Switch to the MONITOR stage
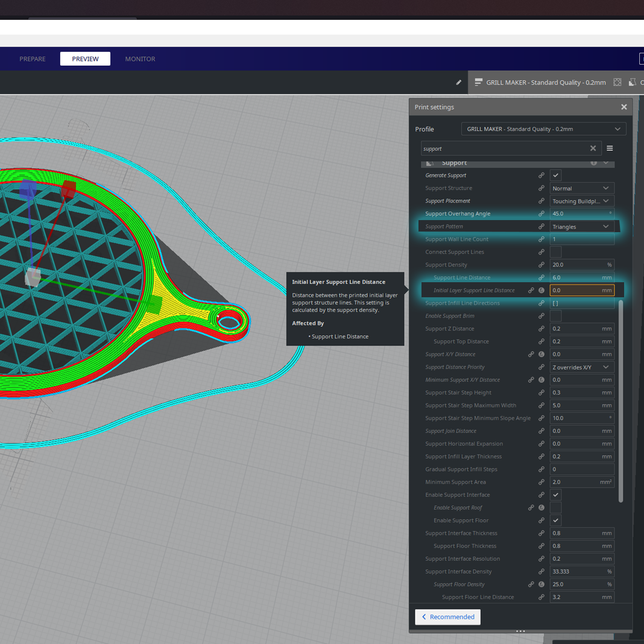 [x=140, y=58]
